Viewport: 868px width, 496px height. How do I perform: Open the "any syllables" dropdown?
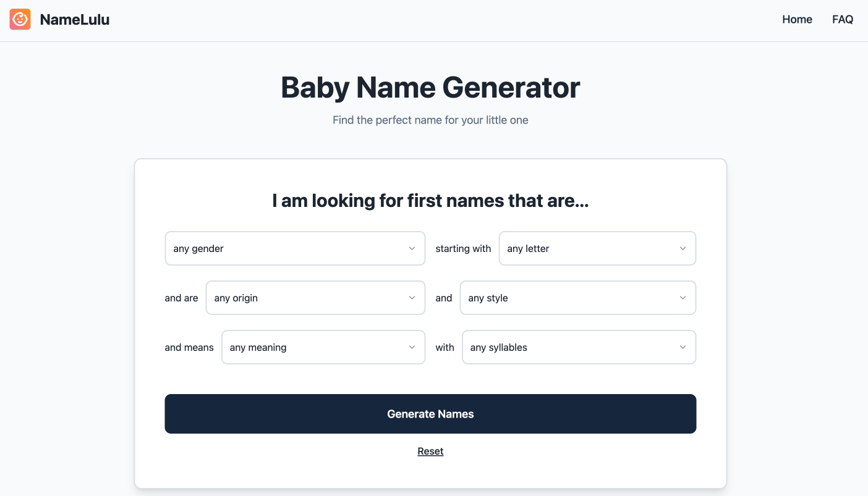pos(579,347)
